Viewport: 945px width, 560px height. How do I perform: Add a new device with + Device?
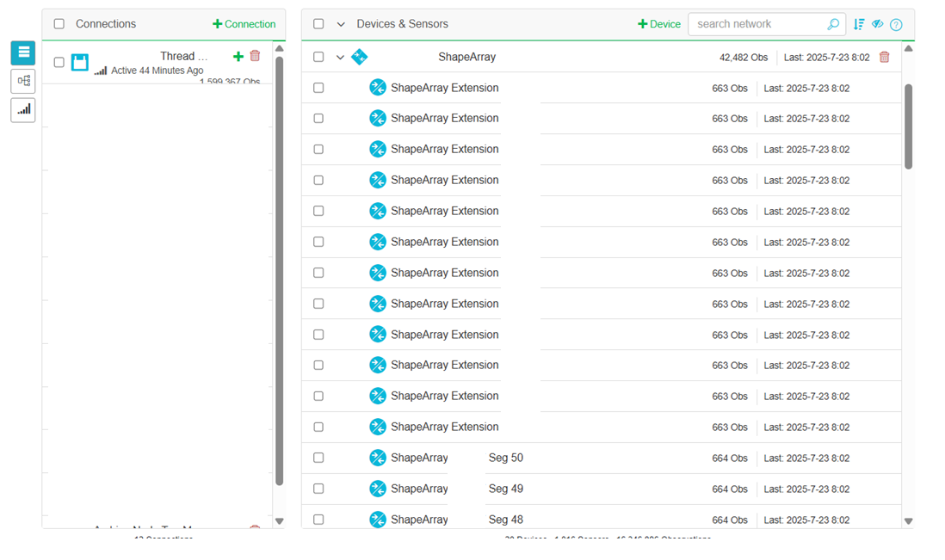(659, 24)
